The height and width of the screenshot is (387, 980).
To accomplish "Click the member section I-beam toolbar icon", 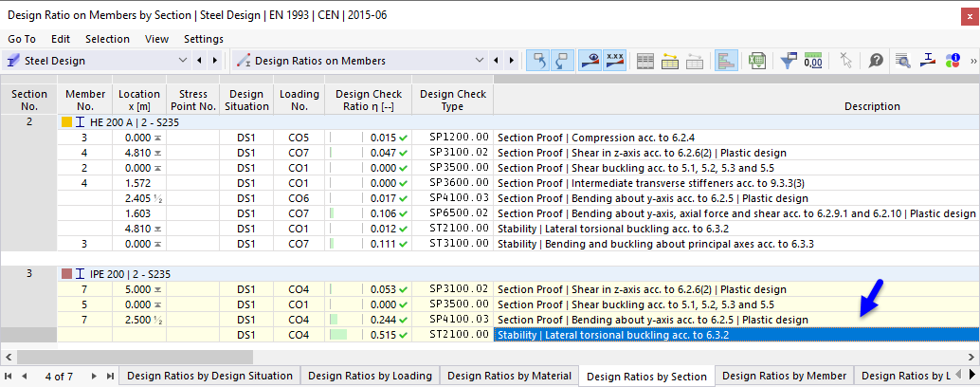I will point(928,61).
